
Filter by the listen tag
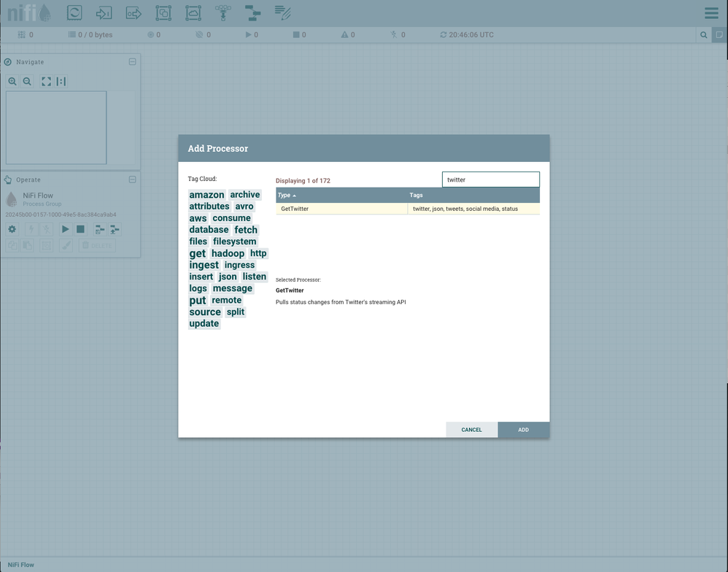[255, 277]
